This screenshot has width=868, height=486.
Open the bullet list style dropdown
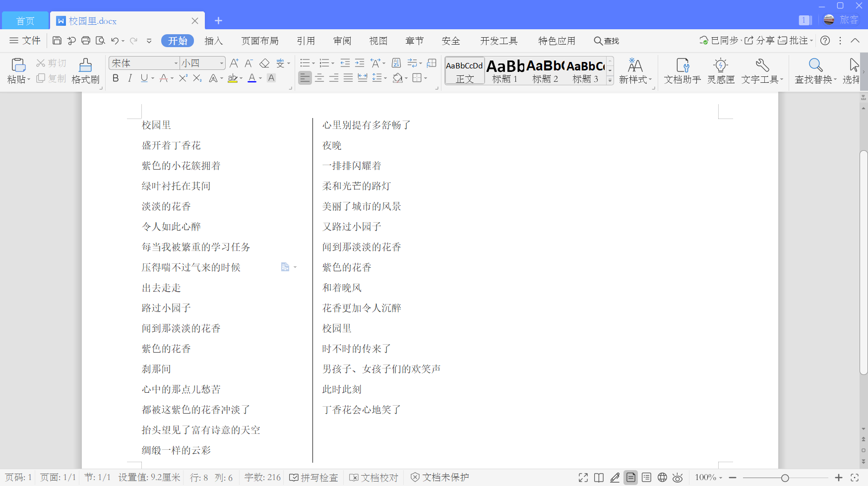[314, 63]
